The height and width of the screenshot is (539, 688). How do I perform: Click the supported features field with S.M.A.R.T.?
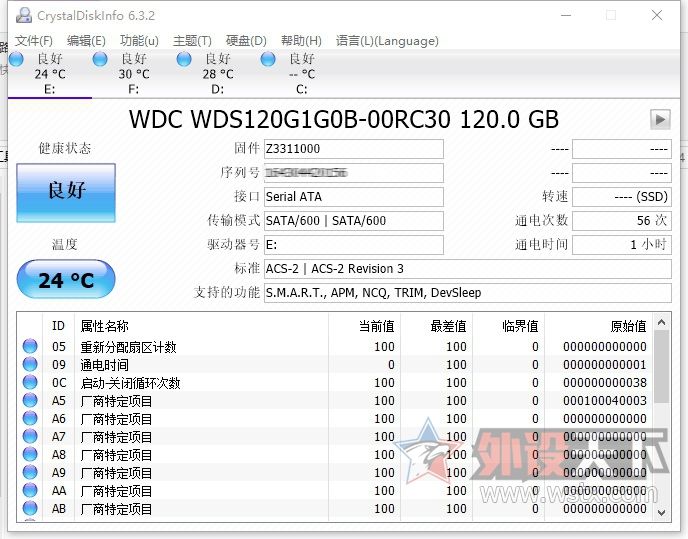tap(468, 293)
